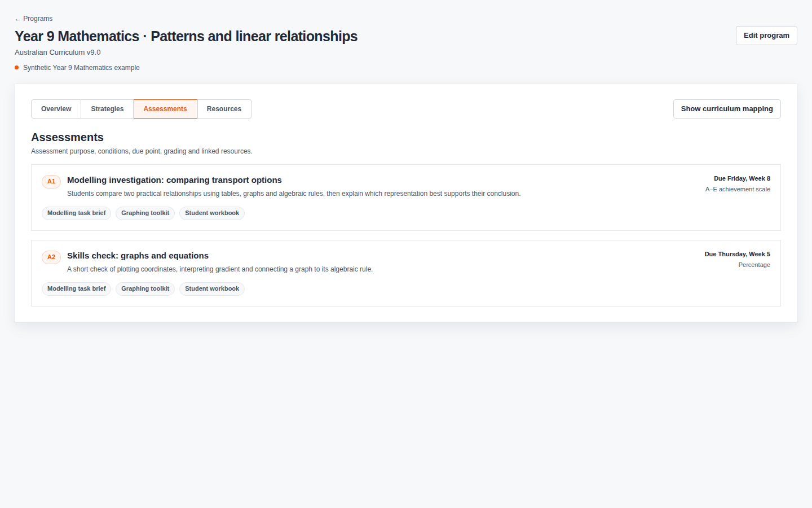
Task: Open Student workbook chip under A2
Action: coord(212,289)
